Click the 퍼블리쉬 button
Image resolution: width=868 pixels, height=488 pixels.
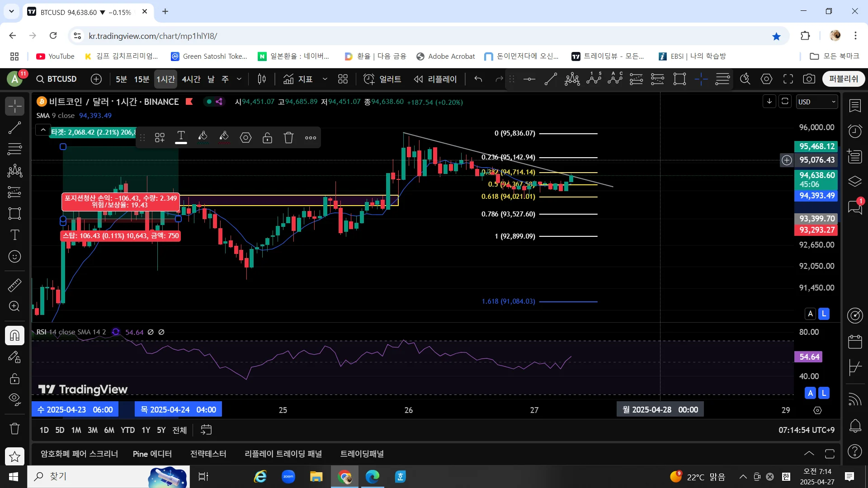pos(843,79)
